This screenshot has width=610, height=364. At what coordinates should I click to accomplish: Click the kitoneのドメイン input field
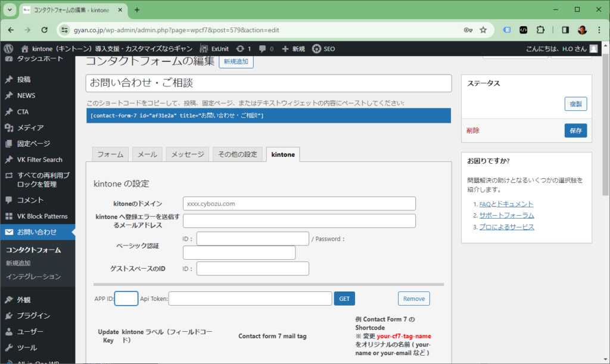[299, 204]
